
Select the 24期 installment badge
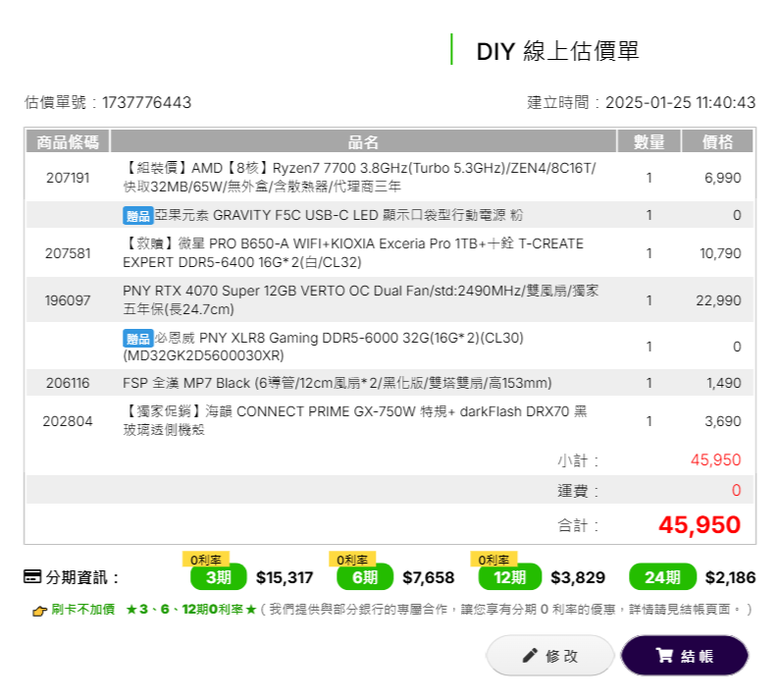pos(663,577)
